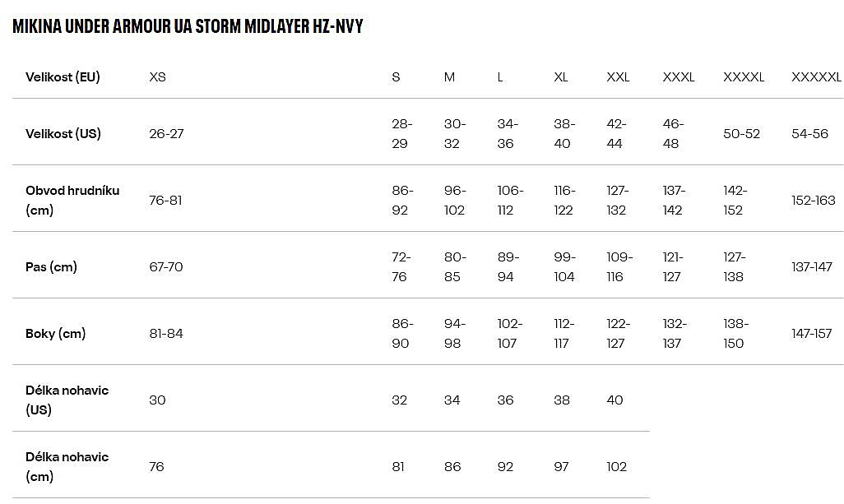Click the Velikost (US) row label
844x504 pixels.
[63, 134]
